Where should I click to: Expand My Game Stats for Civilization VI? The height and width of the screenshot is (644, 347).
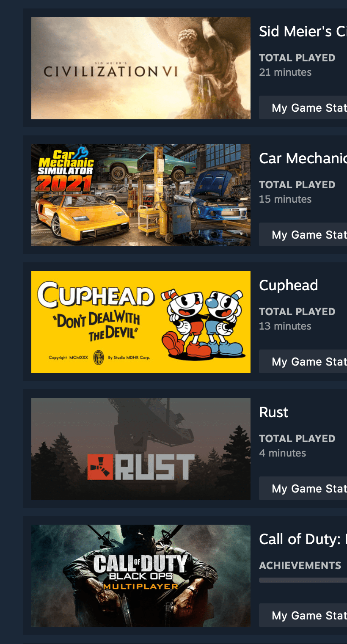coord(303,107)
